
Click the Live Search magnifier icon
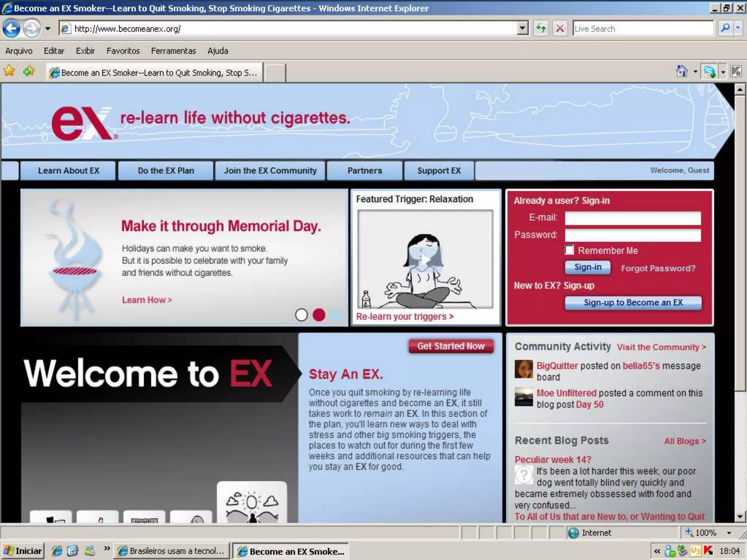click(x=725, y=28)
